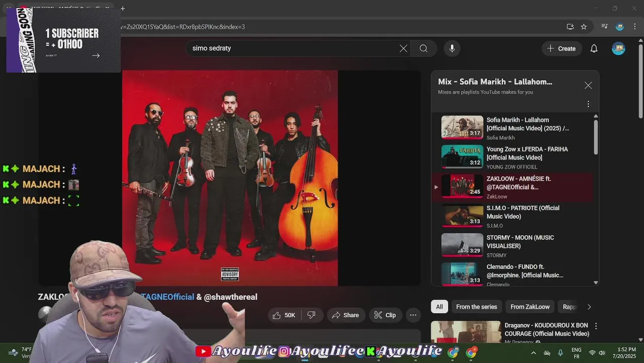Show hidden system tray icons chevron

(533, 353)
